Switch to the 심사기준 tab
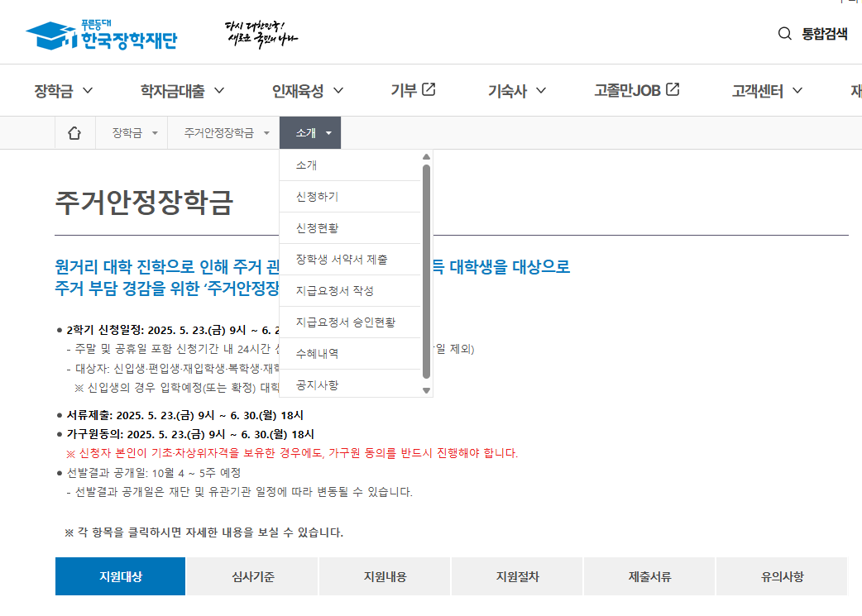862x616 pixels. [251, 575]
